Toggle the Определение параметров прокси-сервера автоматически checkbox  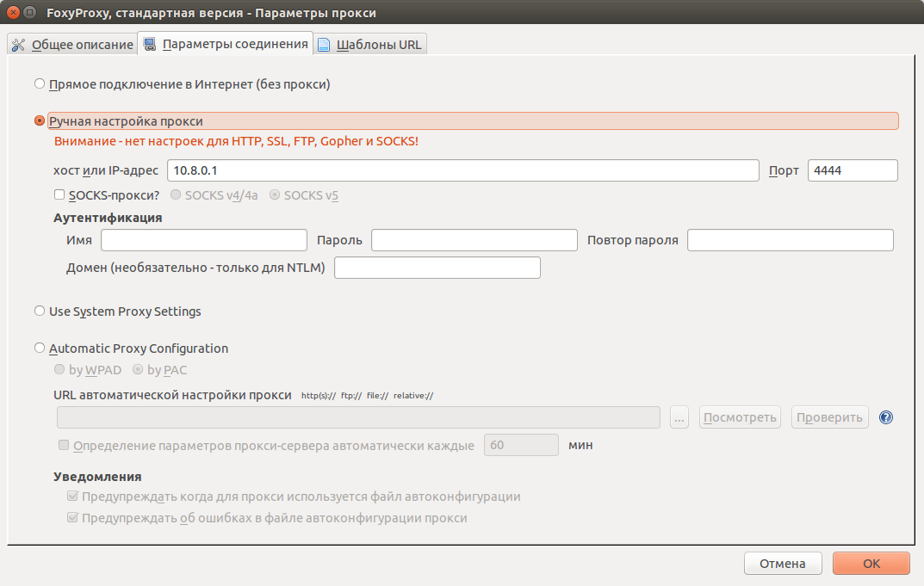pyautogui.click(x=64, y=445)
